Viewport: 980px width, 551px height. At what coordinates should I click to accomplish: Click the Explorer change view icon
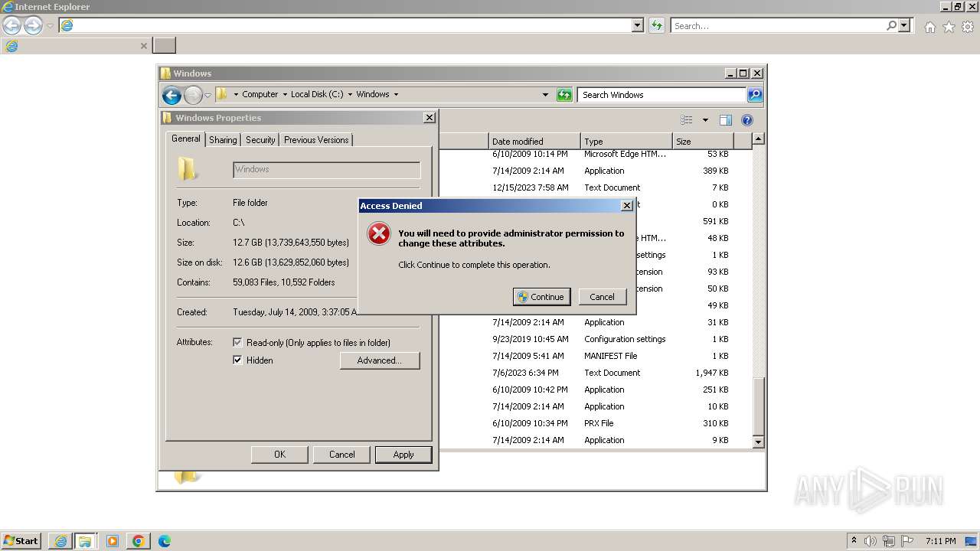(687, 120)
